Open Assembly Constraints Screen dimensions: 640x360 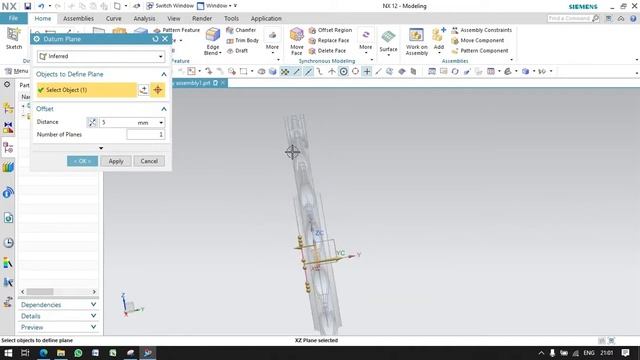coord(482,30)
